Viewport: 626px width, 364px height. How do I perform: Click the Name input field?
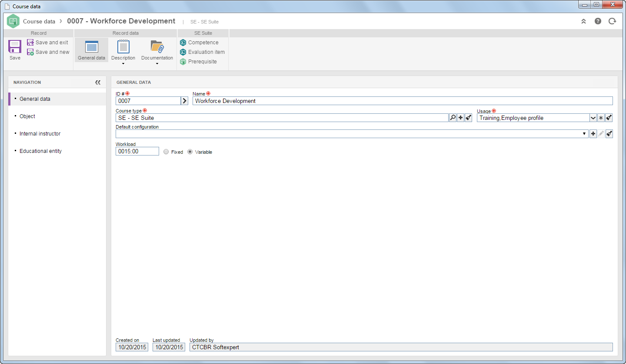[x=403, y=101]
